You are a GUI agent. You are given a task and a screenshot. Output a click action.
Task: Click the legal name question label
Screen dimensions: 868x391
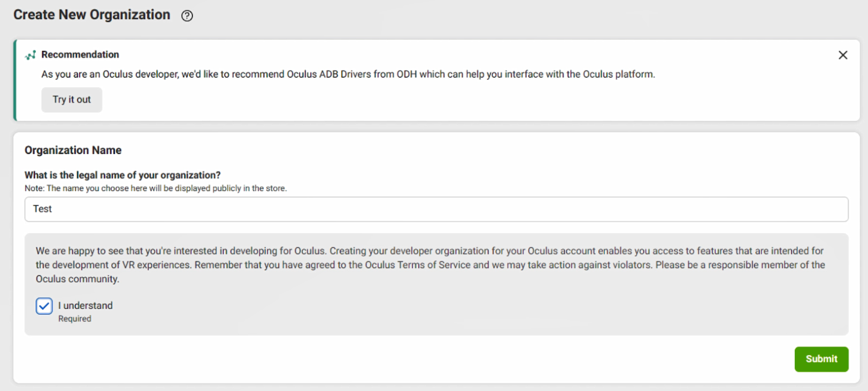pos(123,175)
